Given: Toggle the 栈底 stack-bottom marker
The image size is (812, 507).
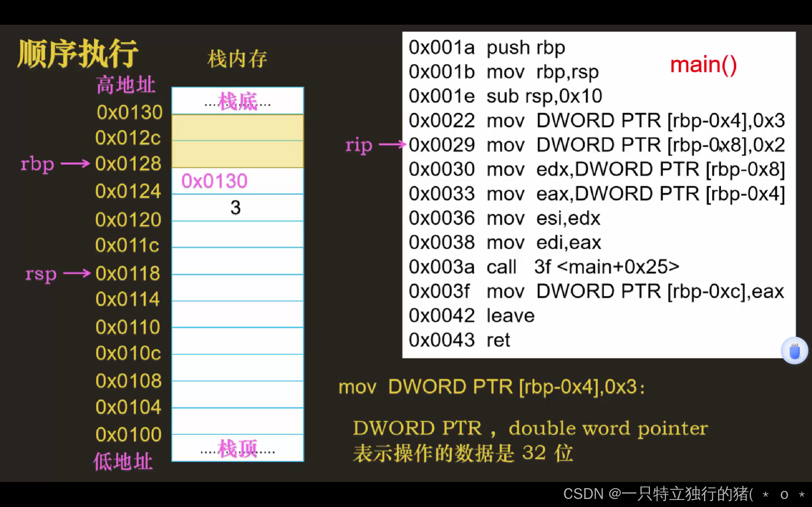Looking at the screenshot, I should click(237, 102).
